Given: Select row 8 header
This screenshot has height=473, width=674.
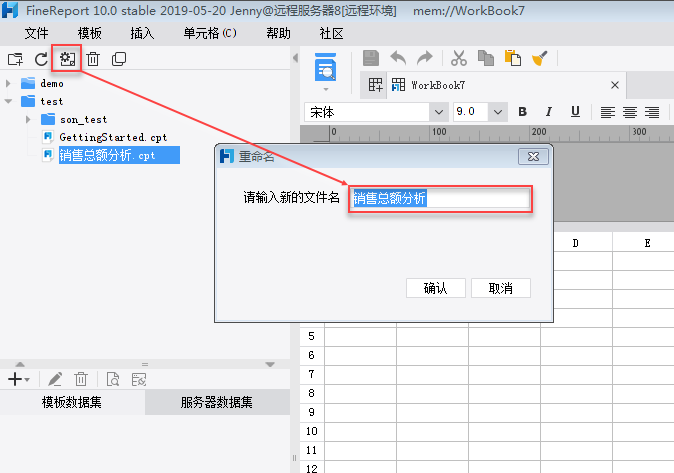Looking at the screenshot, I should [x=312, y=393].
